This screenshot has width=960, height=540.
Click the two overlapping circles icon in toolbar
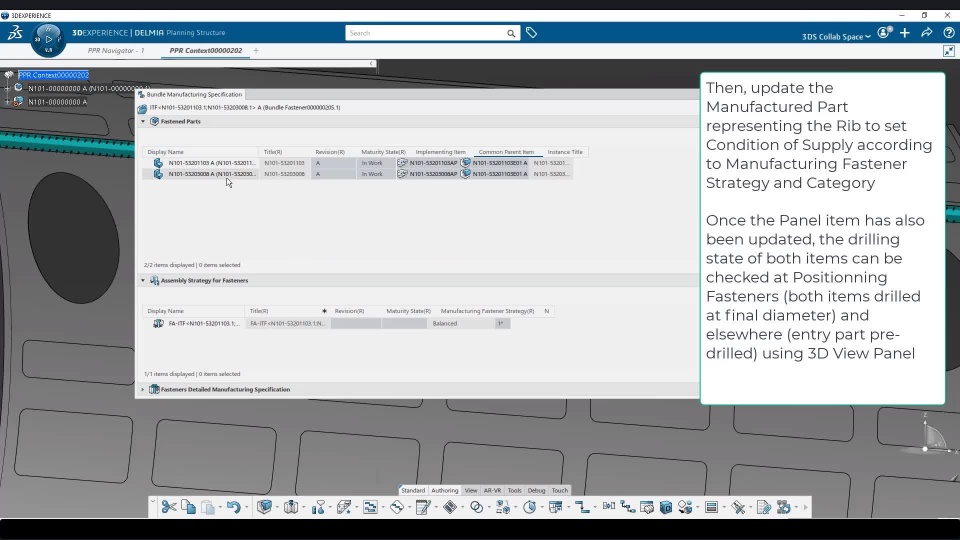(x=476, y=507)
